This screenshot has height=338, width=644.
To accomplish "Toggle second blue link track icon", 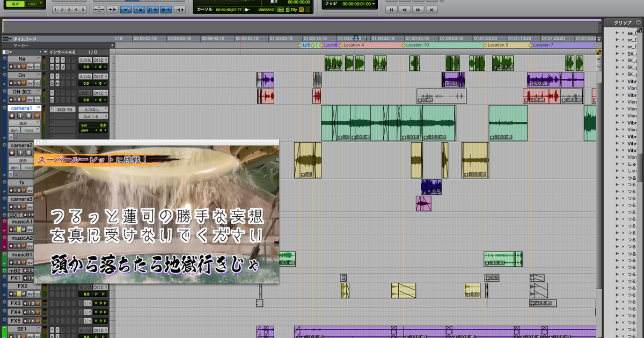I will [x=139, y=10].
